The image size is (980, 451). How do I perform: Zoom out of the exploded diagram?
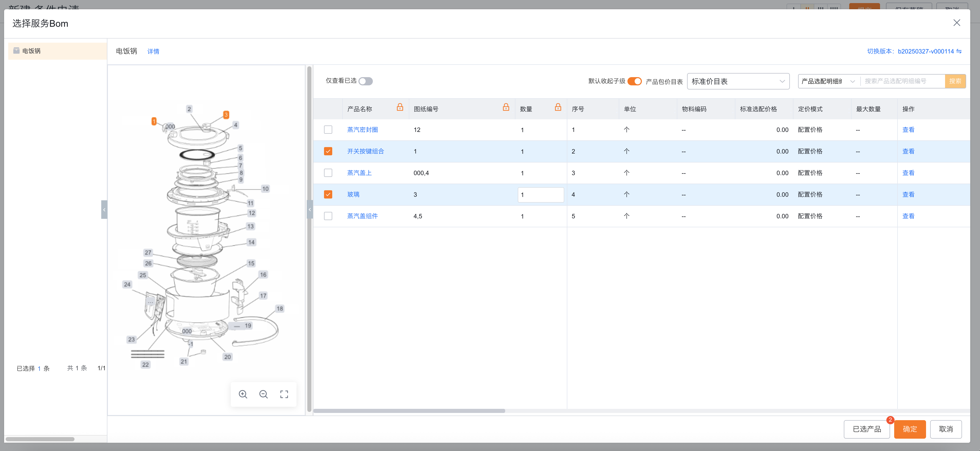pos(264,394)
